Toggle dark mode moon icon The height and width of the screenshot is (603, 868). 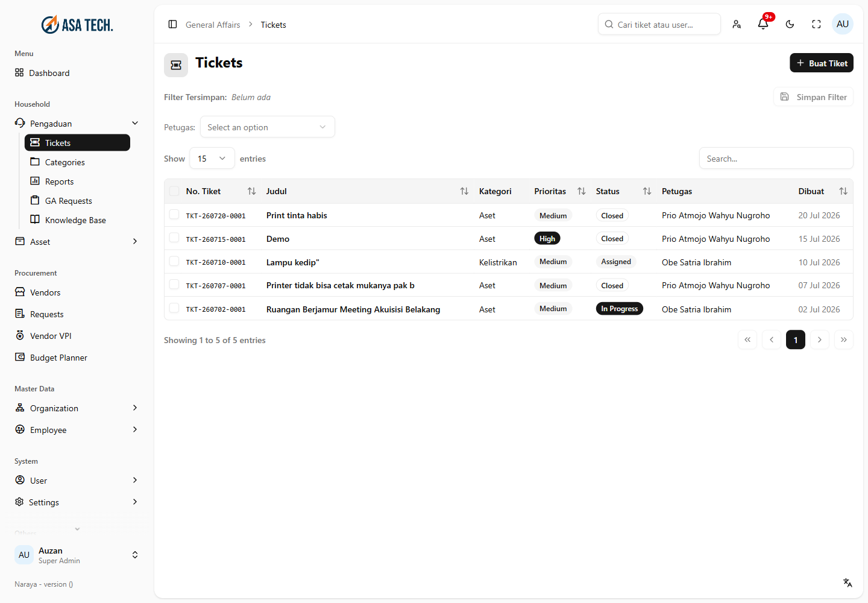click(x=790, y=24)
